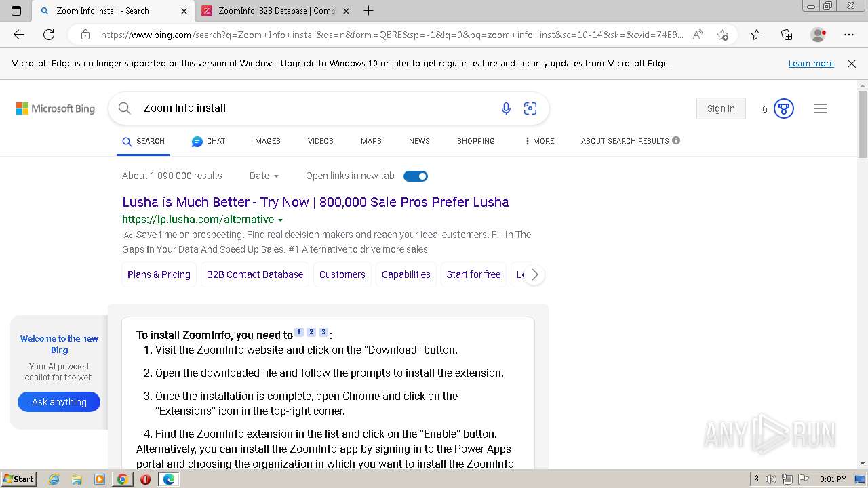Show more ad sitelinks with right arrow
Image resolution: width=868 pixels, height=488 pixels.
[534, 274]
